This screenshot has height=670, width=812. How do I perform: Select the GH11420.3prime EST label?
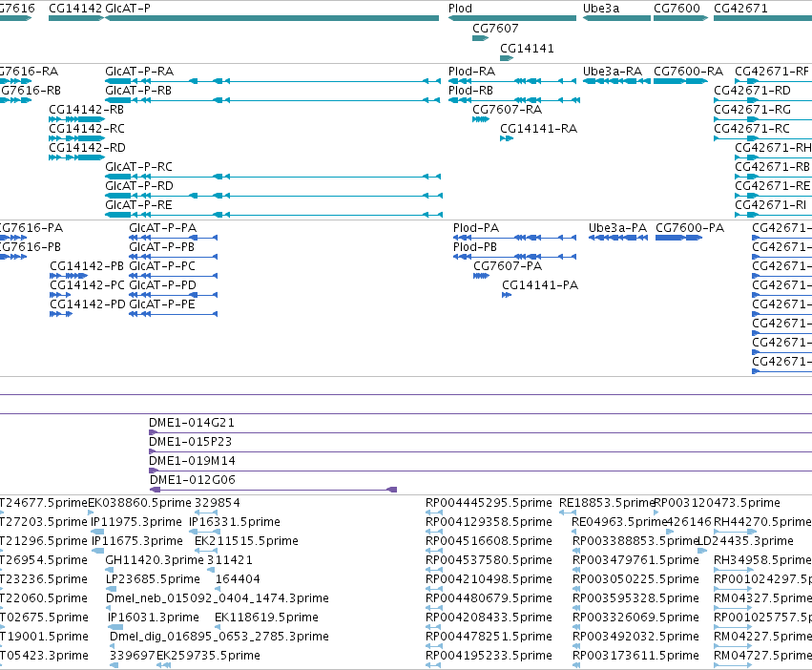(x=155, y=560)
